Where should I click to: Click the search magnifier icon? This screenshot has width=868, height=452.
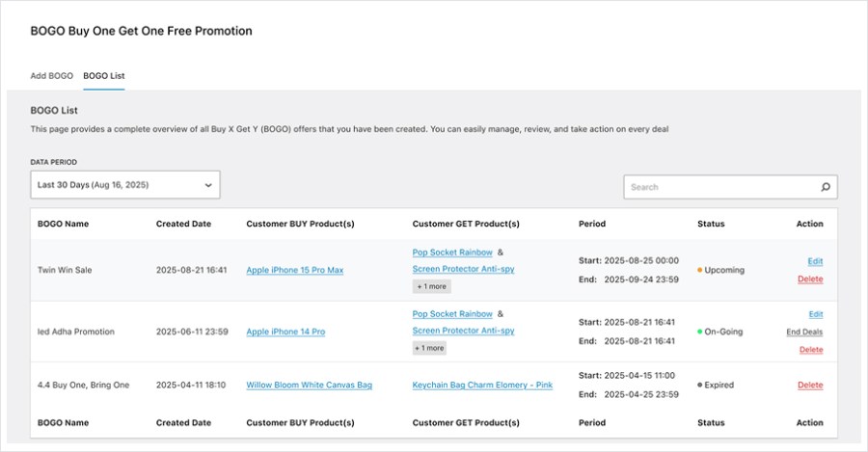coord(825,187)
